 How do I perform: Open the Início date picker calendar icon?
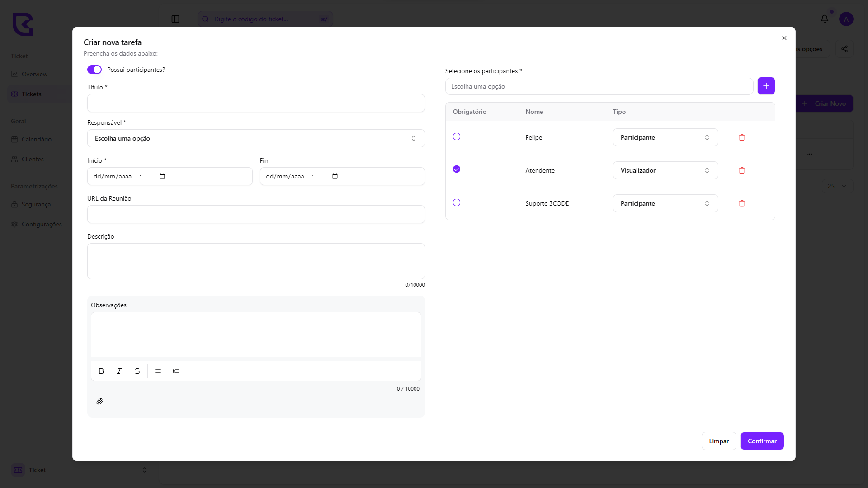[x=162, y=176]
